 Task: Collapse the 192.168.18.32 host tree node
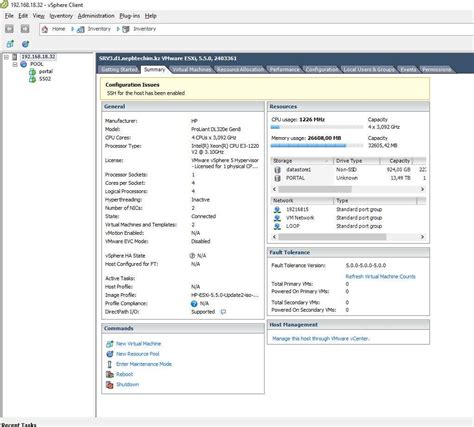[6, 57]
